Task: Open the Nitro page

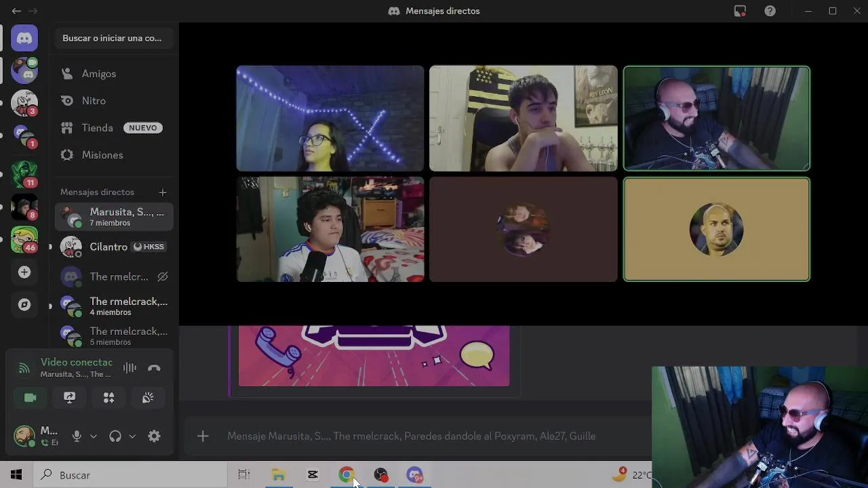Action: [x=114, y=100]
